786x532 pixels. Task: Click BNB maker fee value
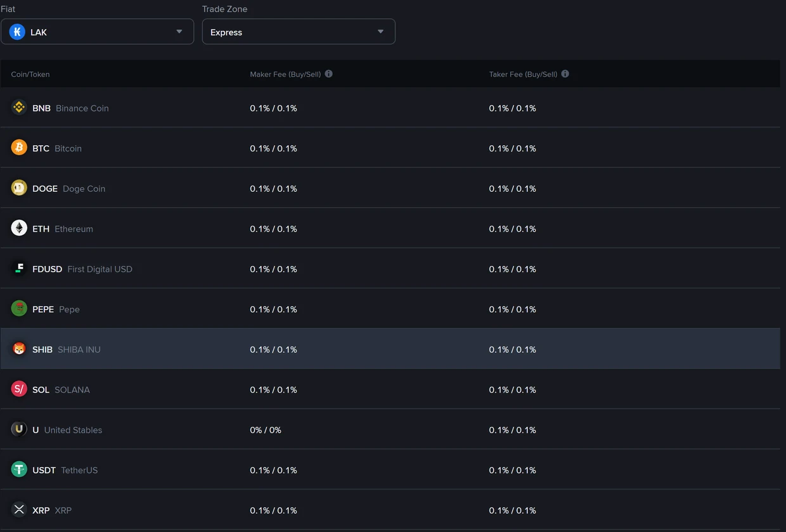(273, 108)
